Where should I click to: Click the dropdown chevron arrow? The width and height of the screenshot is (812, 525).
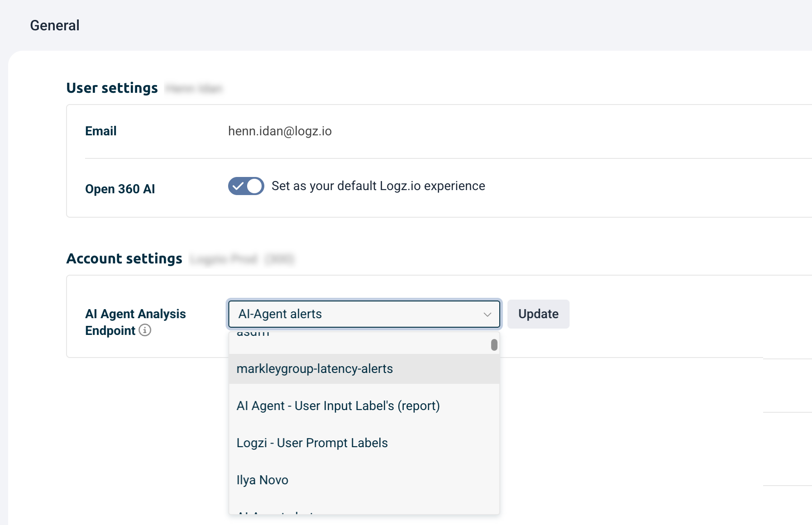(x=487, y=315)
